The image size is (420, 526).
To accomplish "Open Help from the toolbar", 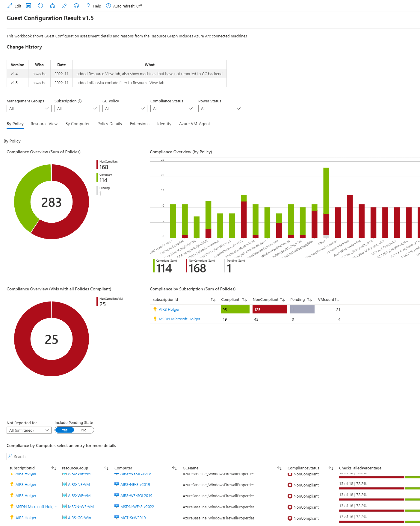I will [94, 6].
